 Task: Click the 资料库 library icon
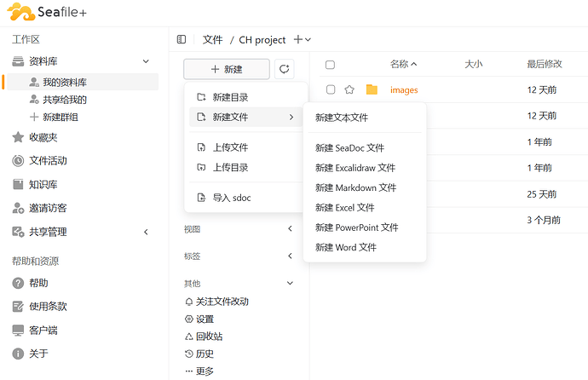[18, 61]
